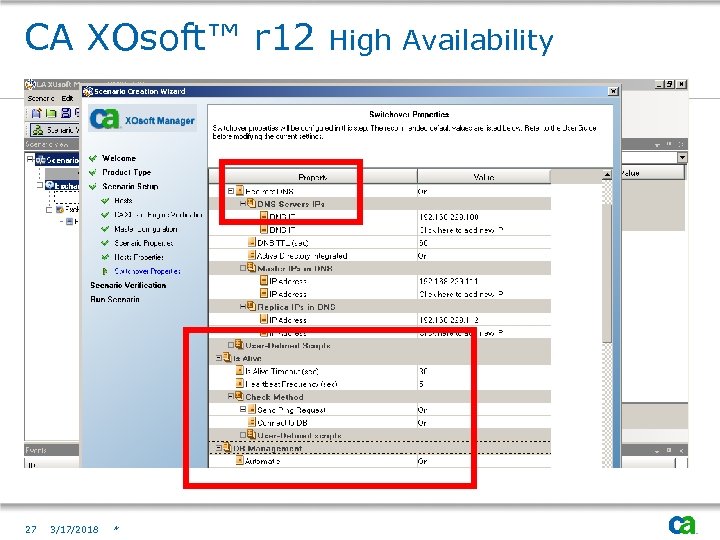Click the Exchange scenario icon in background tree
The height and width of the screenshot is (540, 720).
pos(50,185)
